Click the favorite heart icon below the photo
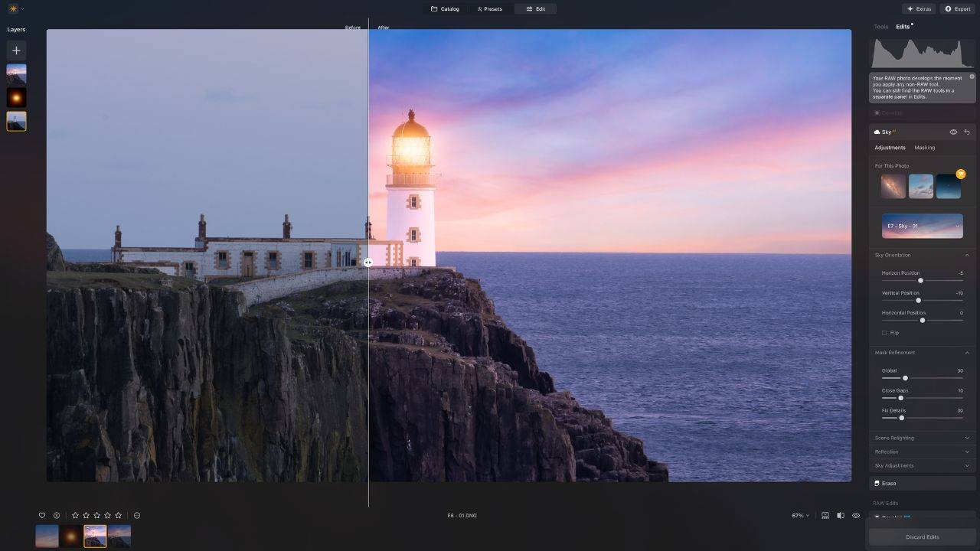Screen dimensions: 980x551 point(43,515)
